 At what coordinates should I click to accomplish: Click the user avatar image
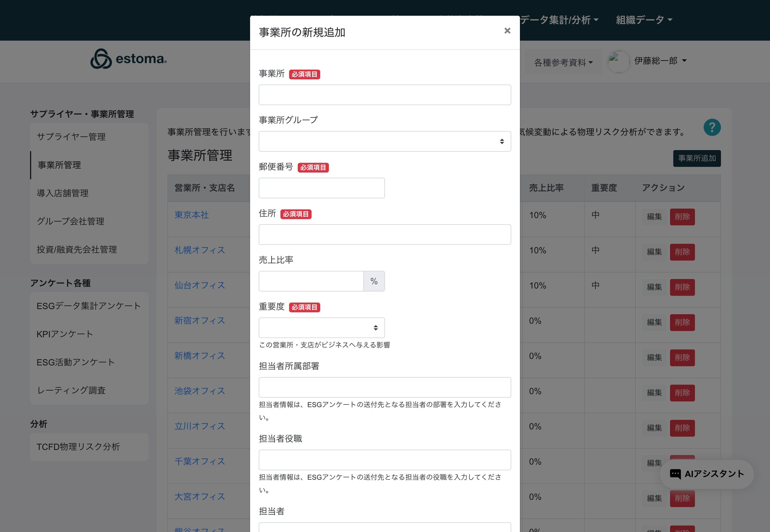tap(618, 61)
